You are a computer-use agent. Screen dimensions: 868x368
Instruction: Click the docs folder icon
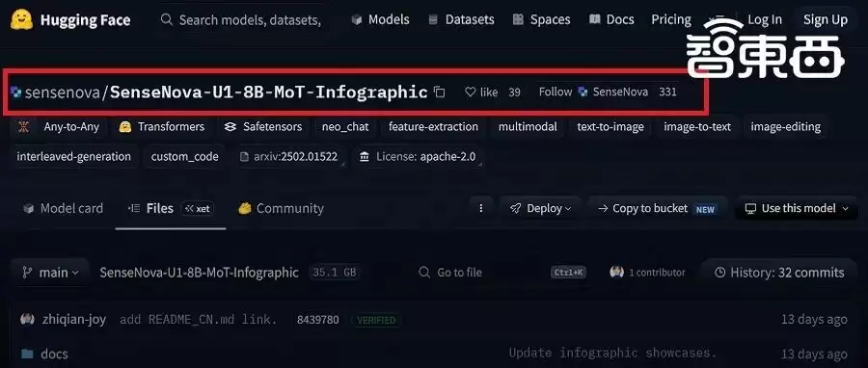pos(27,354)
